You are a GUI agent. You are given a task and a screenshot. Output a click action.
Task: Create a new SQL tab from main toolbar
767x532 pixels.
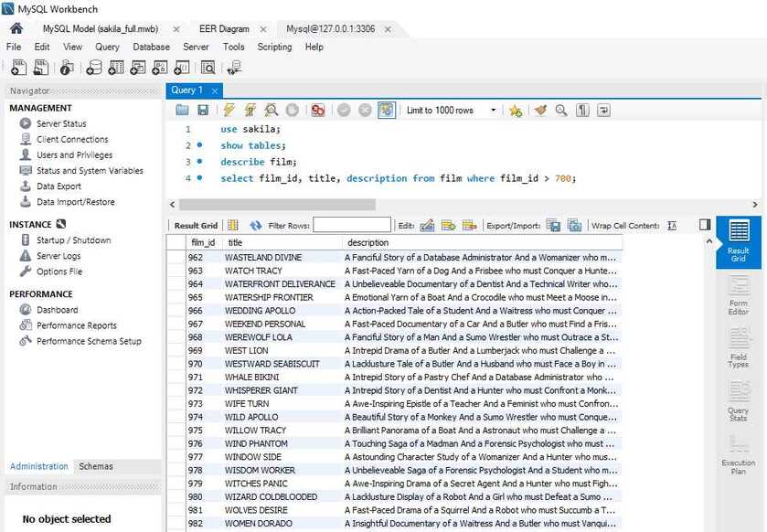[18, 68]
